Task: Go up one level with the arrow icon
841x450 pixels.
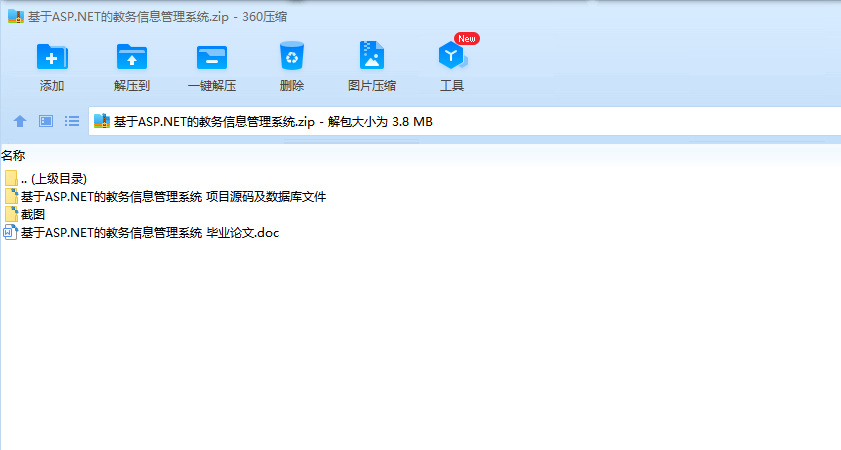Action: point(20,121)
